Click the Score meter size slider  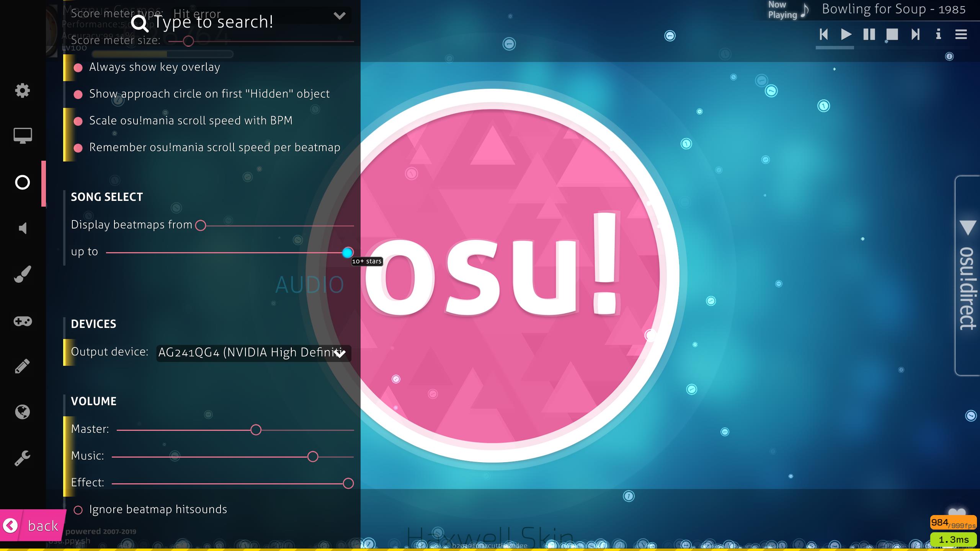(x=261, y=41)
